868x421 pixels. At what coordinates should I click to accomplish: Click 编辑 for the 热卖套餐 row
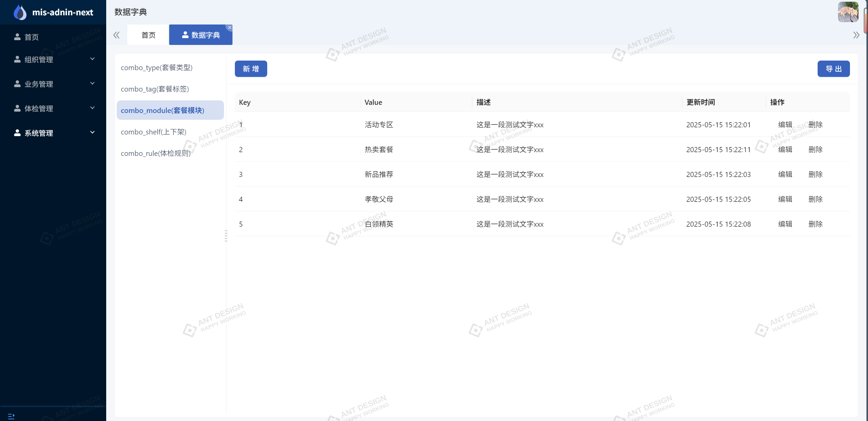[x=785, y=149]
